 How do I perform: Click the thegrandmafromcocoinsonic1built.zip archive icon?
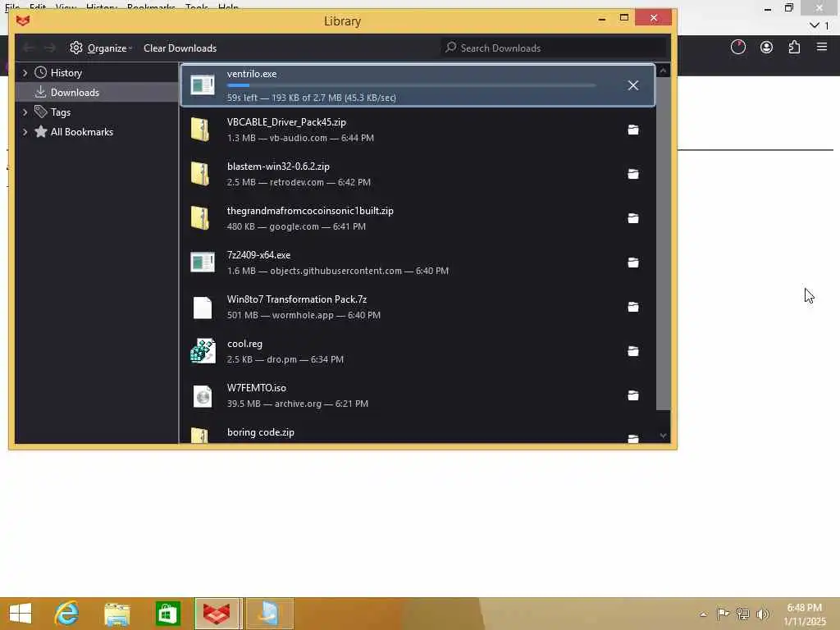[200, 218]
